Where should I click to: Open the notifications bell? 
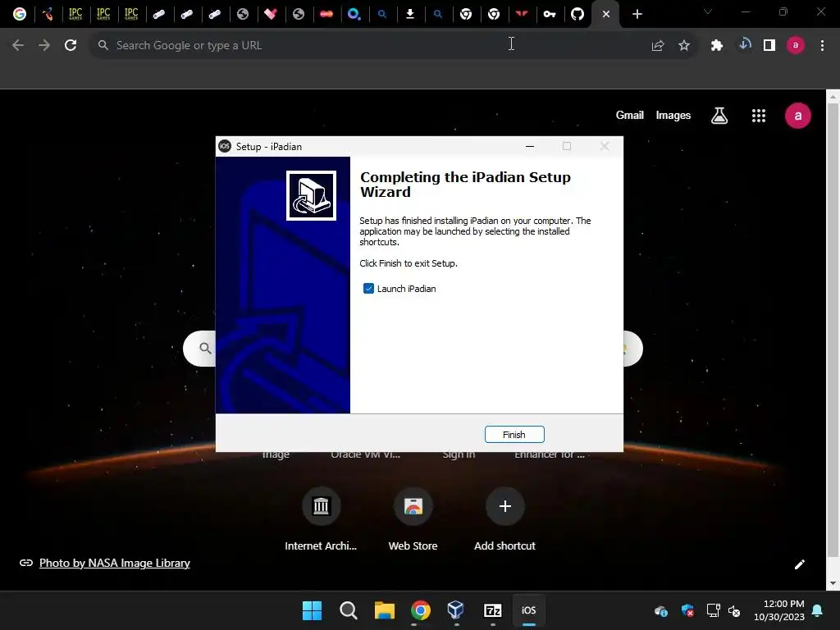tap(818, 610)
